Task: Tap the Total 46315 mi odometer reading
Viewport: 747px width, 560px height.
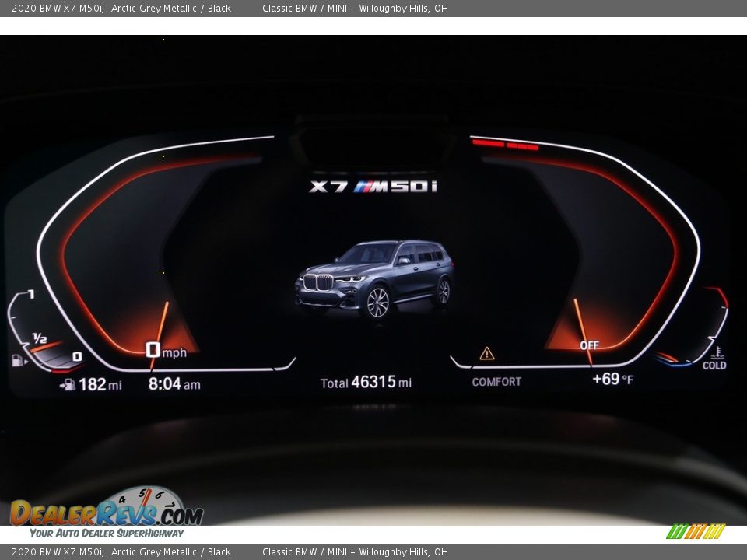Action: (x=366, y=383)
